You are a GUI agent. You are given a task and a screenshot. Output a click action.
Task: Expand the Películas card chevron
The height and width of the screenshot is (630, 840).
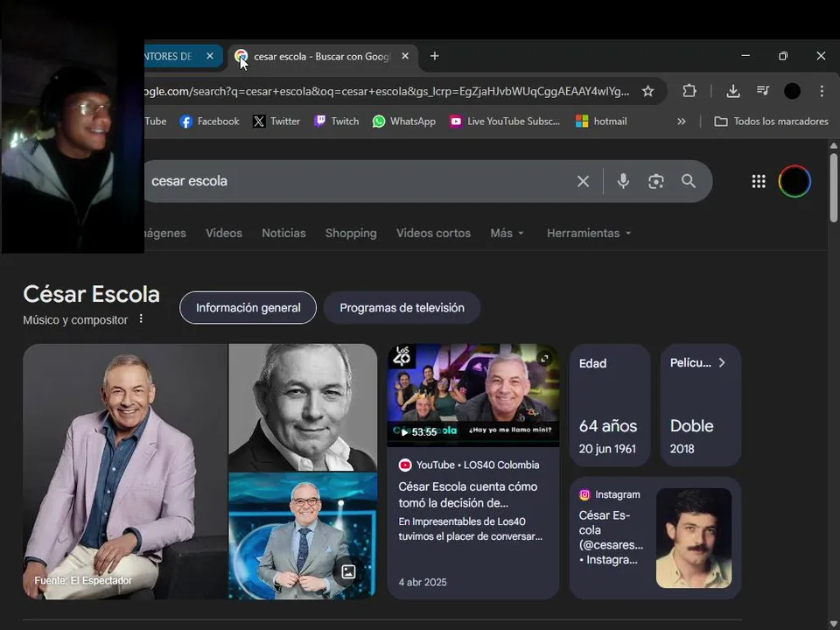coord(722,362)
